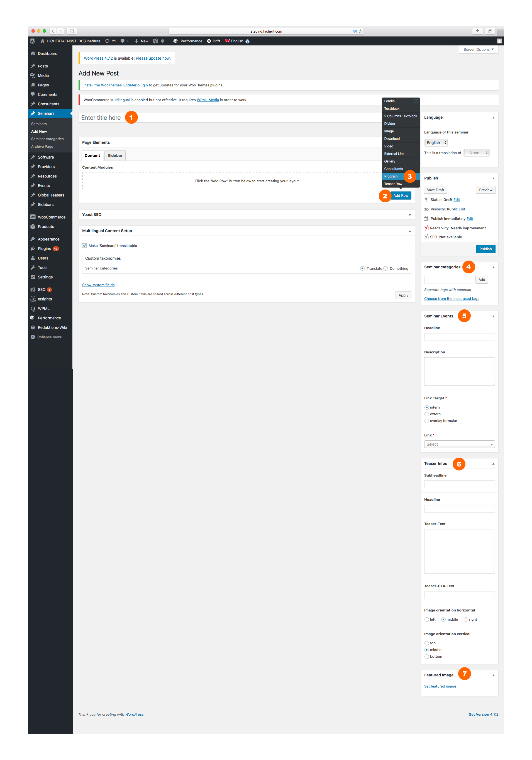Select intern as Link Target

(x=426, y=407)
